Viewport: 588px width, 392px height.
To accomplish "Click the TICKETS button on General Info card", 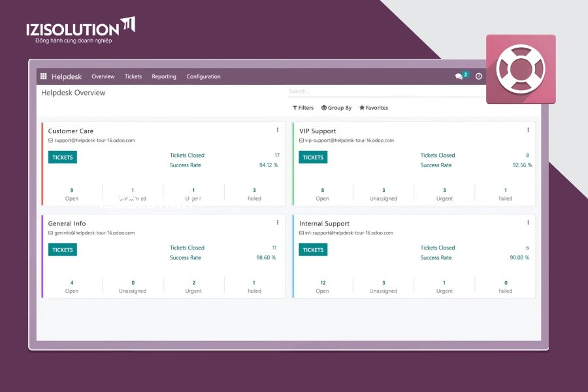I will (x=62, y=250).
